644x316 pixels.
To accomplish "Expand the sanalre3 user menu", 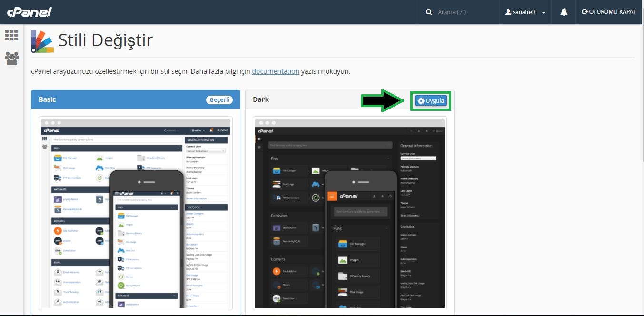I will [525, 12].
